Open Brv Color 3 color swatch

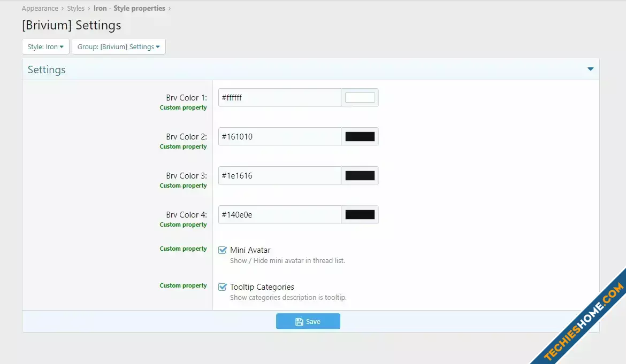[360, 176]
